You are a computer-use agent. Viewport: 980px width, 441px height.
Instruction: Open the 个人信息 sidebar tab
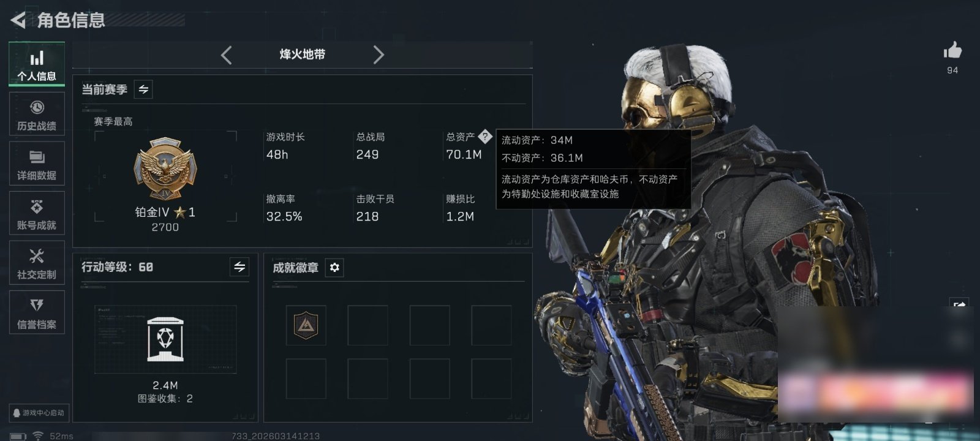coord(37,64)
